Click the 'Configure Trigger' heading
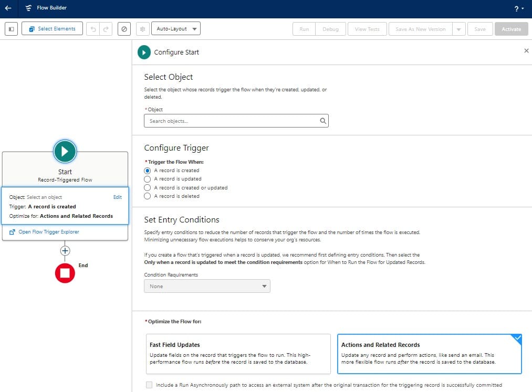This screenshot has width=532, height=392. (176, 148)
